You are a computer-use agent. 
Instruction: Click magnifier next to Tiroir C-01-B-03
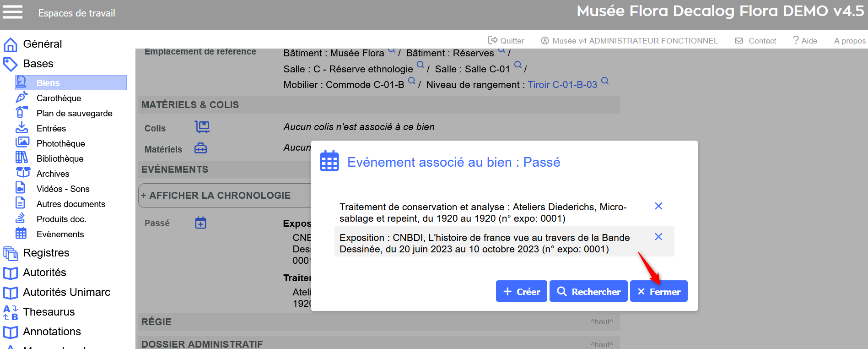pyautogui.click(x=605, y=81)
